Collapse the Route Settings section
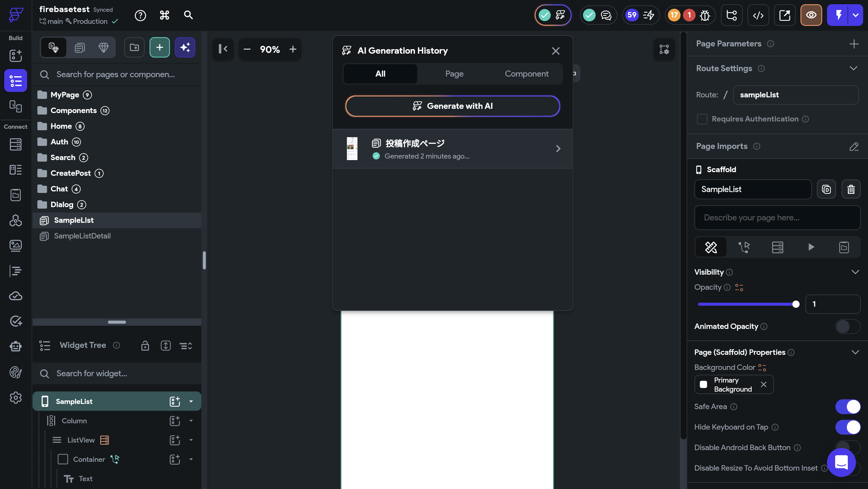Screen dimensions: 868x489 pos(853,68)
